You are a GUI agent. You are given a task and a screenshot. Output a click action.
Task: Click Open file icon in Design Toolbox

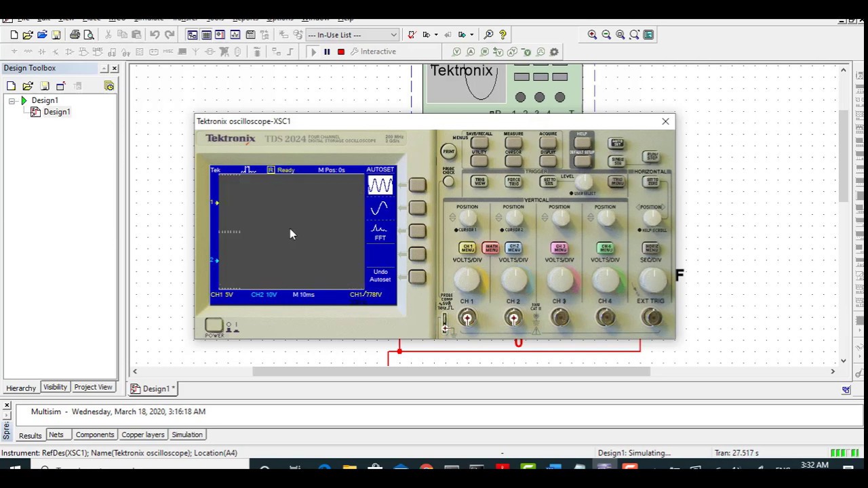pos(28,86)
